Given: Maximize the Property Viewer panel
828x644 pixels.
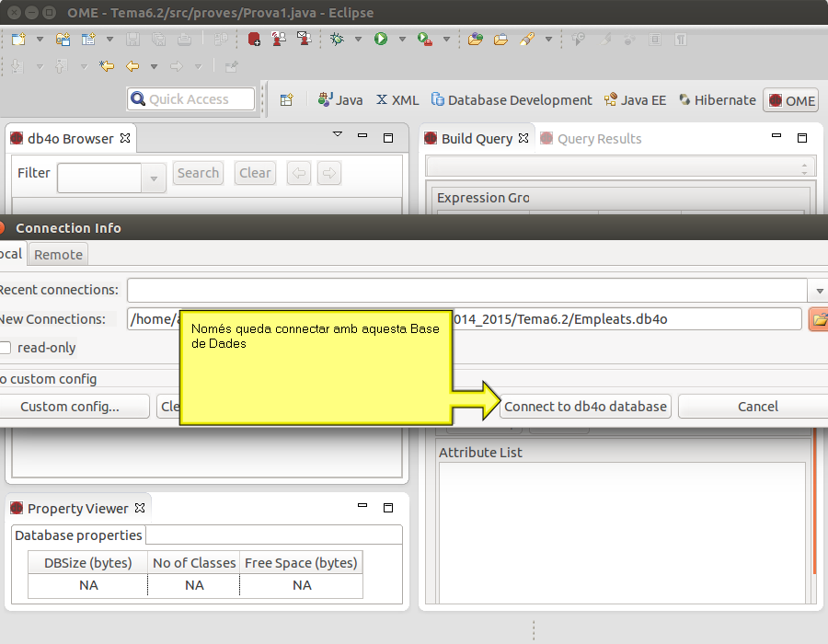Looking at the screenshot, I should (x=388, y=508).
